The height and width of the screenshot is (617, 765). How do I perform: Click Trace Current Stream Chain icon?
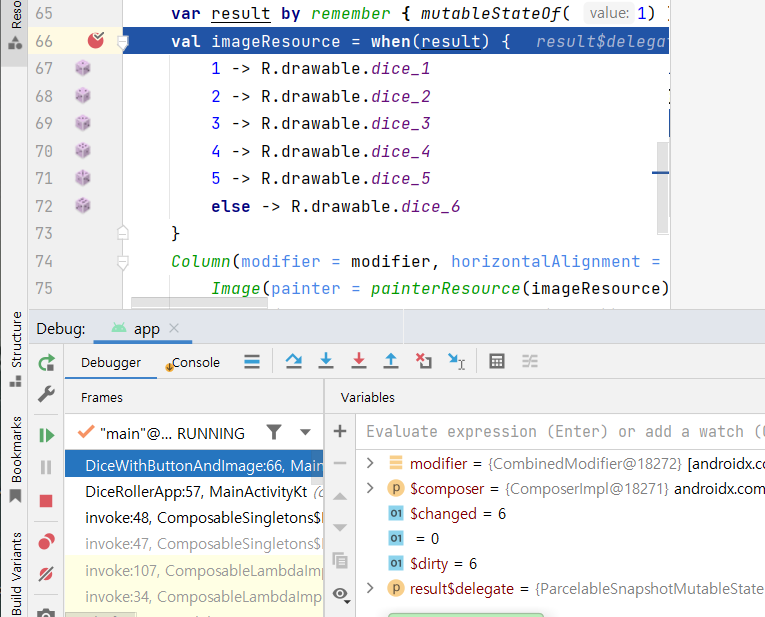529,361
